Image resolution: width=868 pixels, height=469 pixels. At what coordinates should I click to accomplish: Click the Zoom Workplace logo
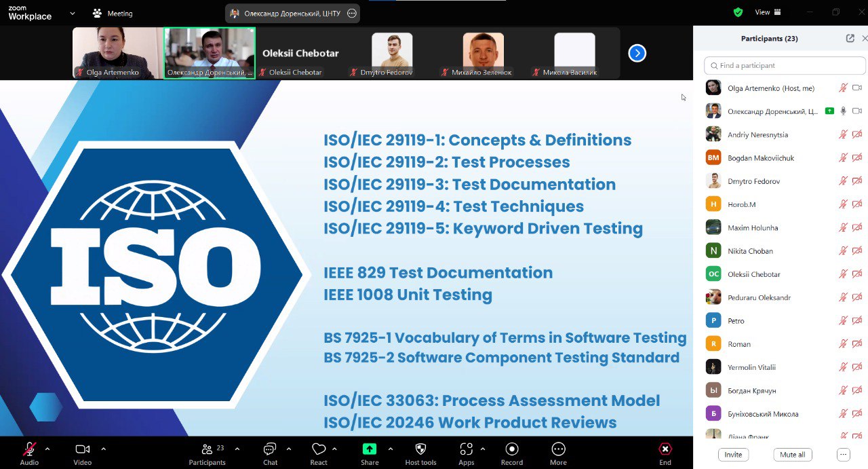point(30,13)
